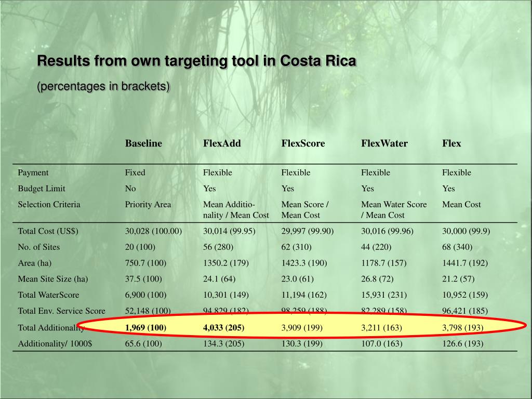This screenshot has height=399, width=532.
Task: Select Flex Total Additionality 3,798 (193)
Action: (x=462, y=328)
